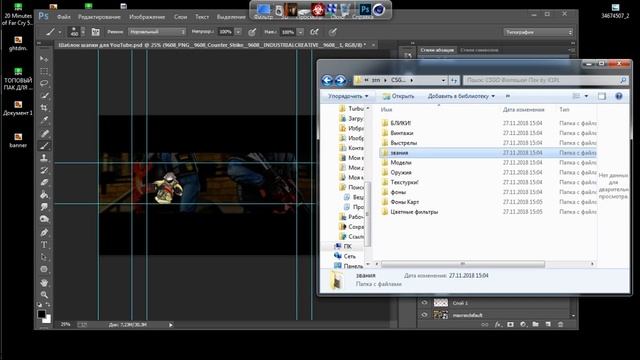Select the Path Selection tool
Image resolution: width=640 pixels, height=360 pixels.
tap(44, 257)
